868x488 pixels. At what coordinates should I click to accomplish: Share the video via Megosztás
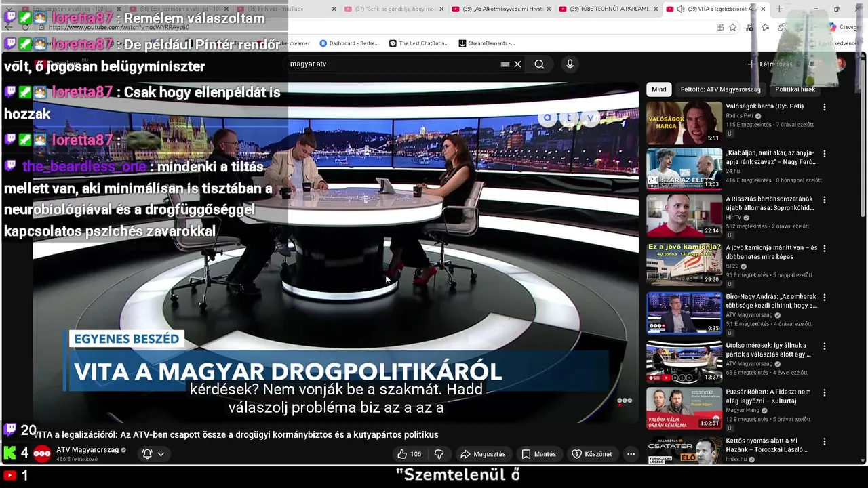point(483,454)
